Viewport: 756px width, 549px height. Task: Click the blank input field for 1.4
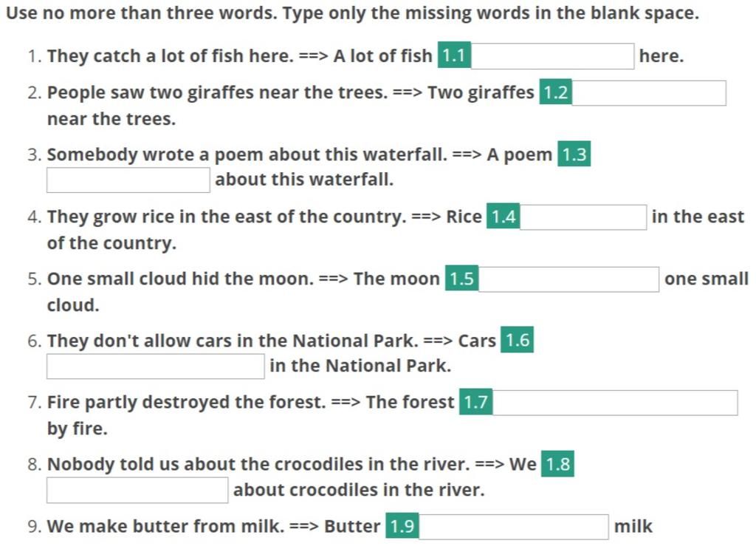point(583,217)
